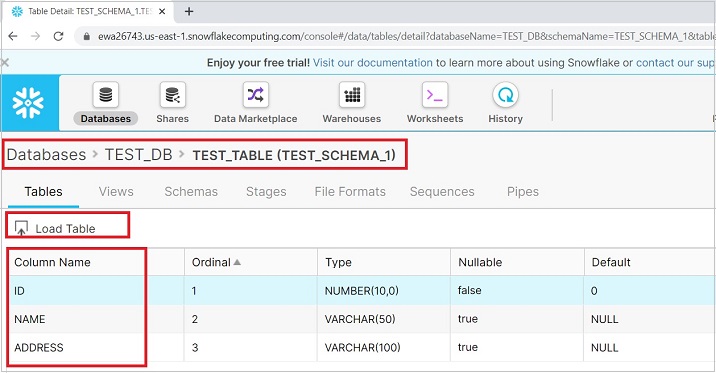This screenshot has height=373, width=716.
Task: Click NAME row's nullable true cell
Action: tap(468, 319)
